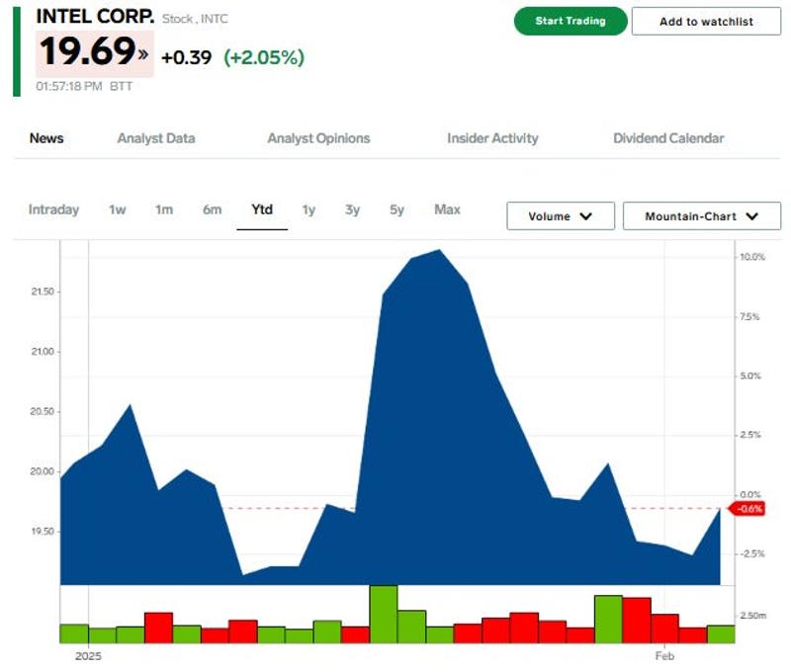Click the +0.39 price change value

186,57
